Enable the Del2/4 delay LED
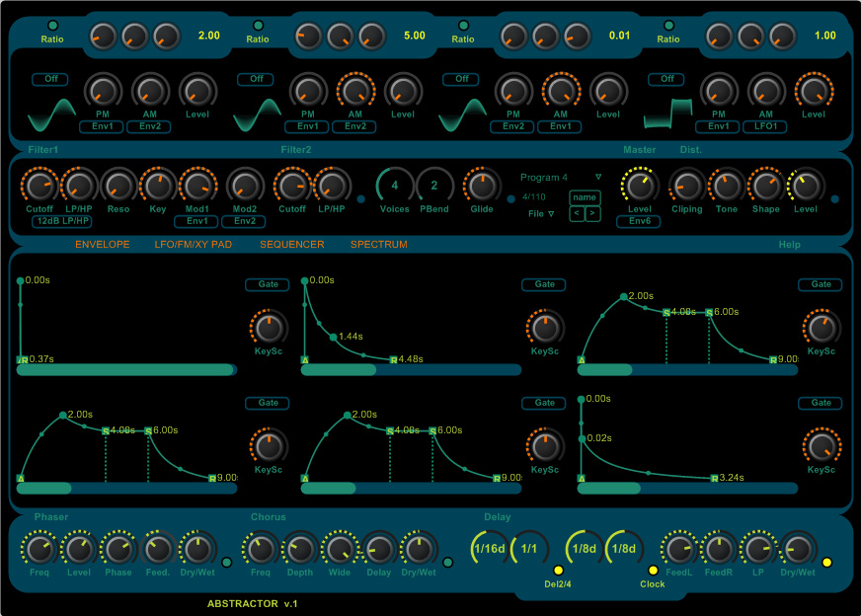The width and height of the screenshot is (861, 616). pos(559,570)
